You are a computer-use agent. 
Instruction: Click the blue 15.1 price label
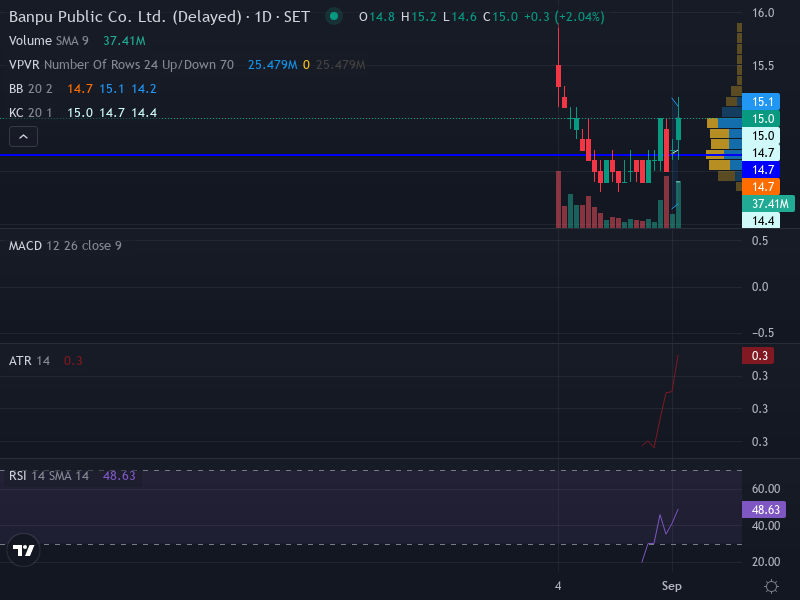(x=761, y=102)
